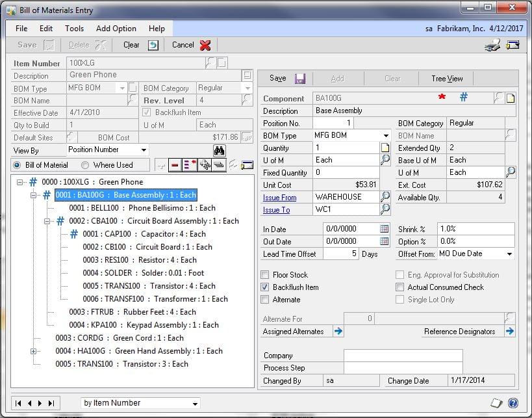The height and width of the screenshot is (418, 532).
Task: Open the Add Option menu
Action: (116, 29)
